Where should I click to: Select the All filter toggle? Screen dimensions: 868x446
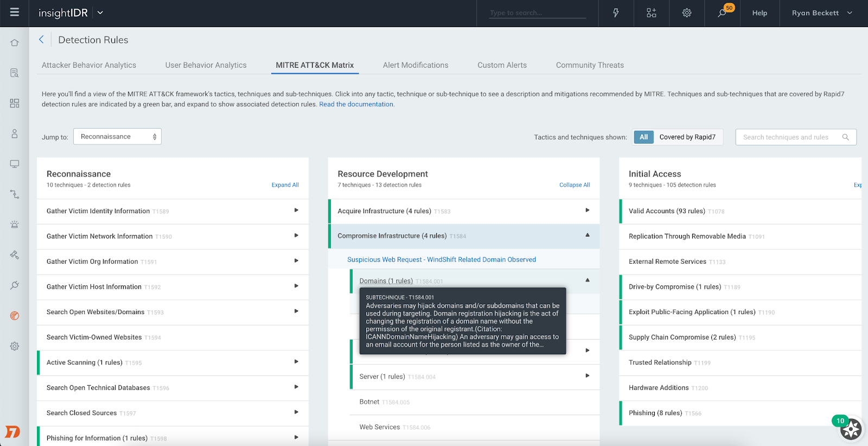point(643,137)
